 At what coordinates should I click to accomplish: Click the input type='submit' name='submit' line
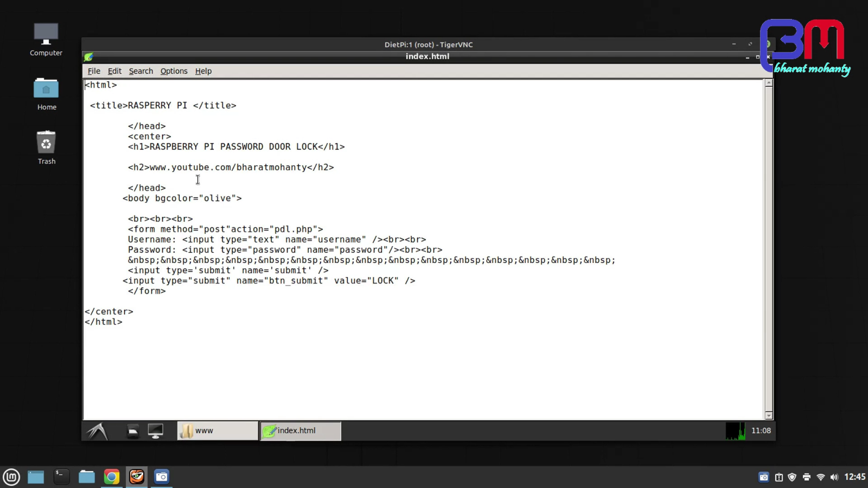point(228,271)
